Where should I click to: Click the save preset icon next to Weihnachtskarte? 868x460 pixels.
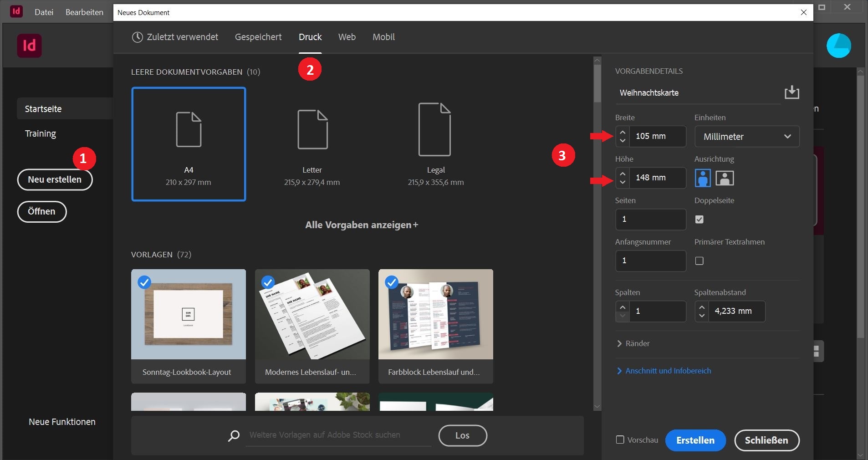pos(791,92)
